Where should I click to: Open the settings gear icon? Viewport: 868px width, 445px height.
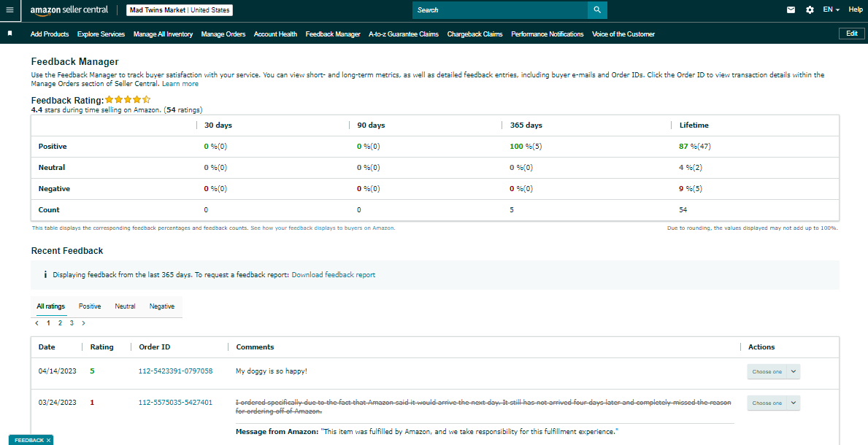coord(810,10)
